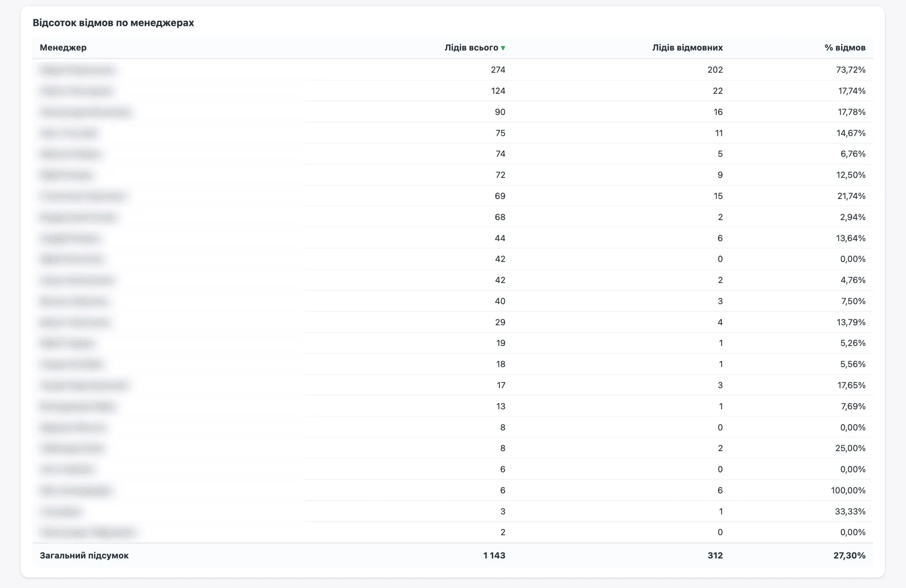The height and width of the screenshot is (588, 906).
Task: Click the refused leads value 202
Action: pyautogui.click(x=715, y=69)
